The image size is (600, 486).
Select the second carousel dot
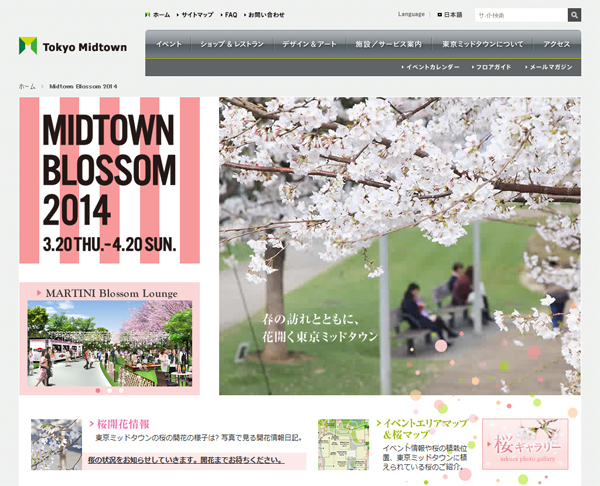[109, 391]
